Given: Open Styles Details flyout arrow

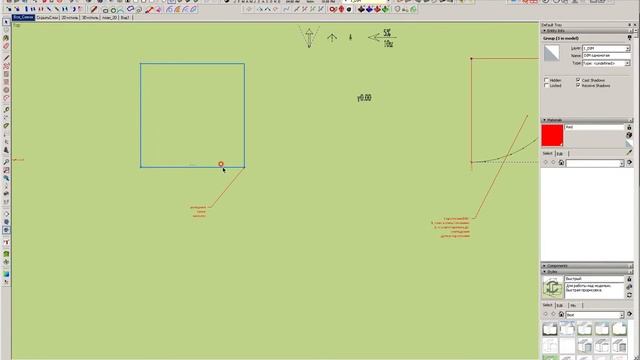Looking at the screenshot, I should [x=629, y=315].
